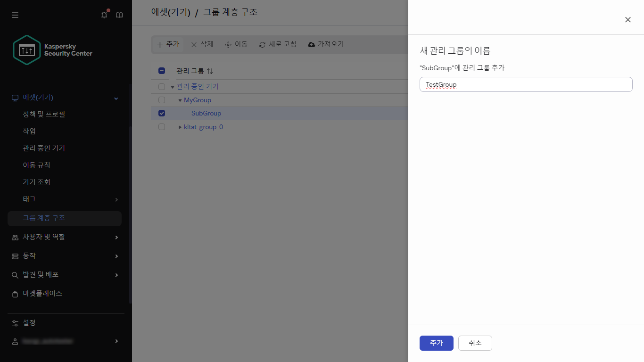644x362 pixels.
Task: Open the notifications bell icon
Action: pyautogui.click(x=104, y=15)
